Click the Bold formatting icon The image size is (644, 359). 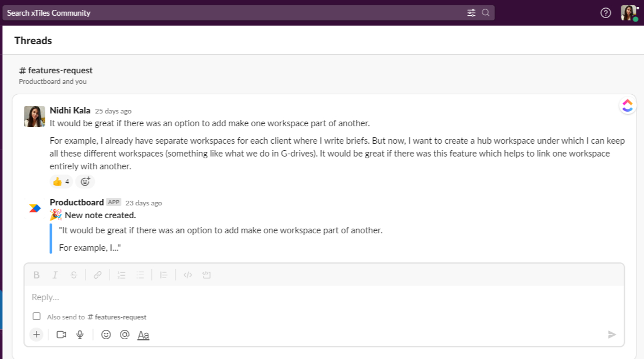pos(37,275)
